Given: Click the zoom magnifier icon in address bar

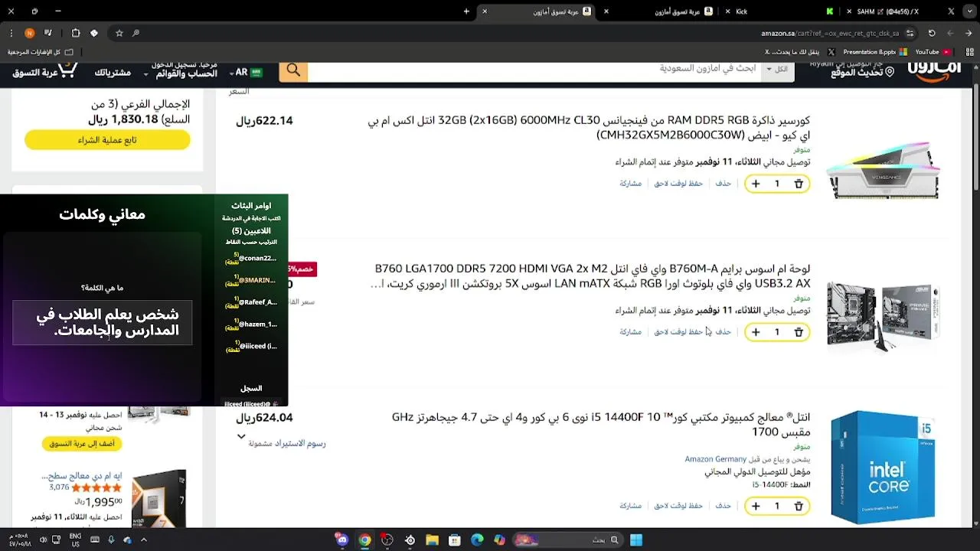Looking at the screenshot, I should pos(136,33).
